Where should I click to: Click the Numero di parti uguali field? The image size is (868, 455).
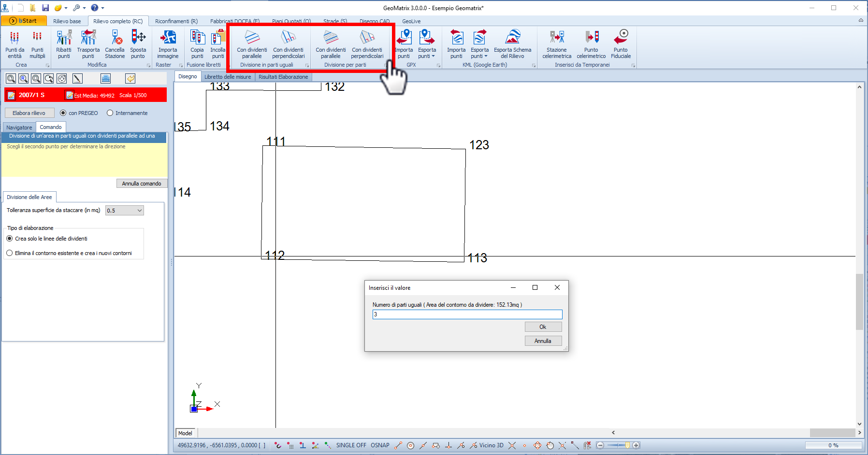[x=467, y=314]
